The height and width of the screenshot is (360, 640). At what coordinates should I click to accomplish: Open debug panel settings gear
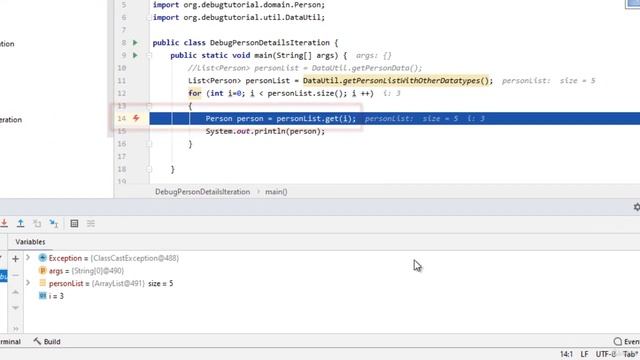pyautogui.click(x=637, y=207)
